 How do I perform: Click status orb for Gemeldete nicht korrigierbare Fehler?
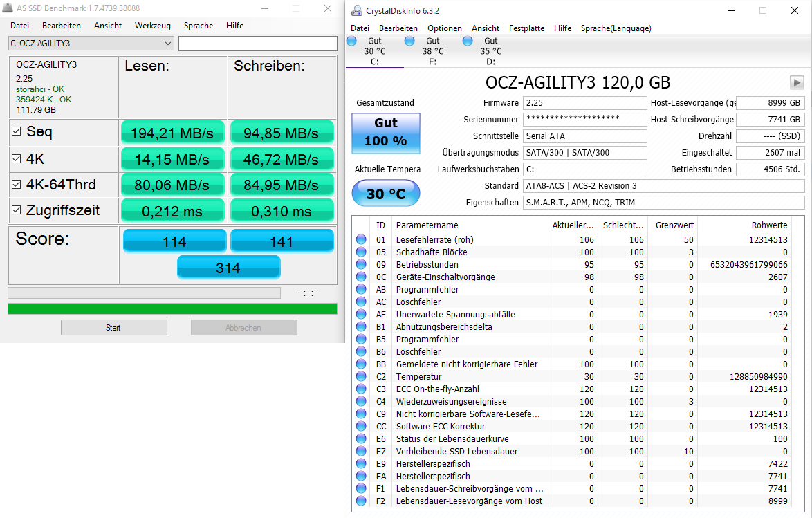coord(361,364)
